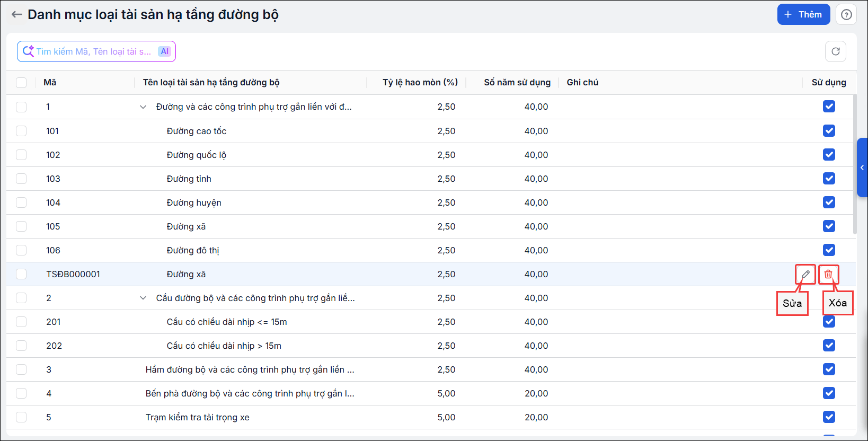868x441 pixels.
Task: Click Tên loại tài sản hạ tầng đường bộ header
Action: 211,82
